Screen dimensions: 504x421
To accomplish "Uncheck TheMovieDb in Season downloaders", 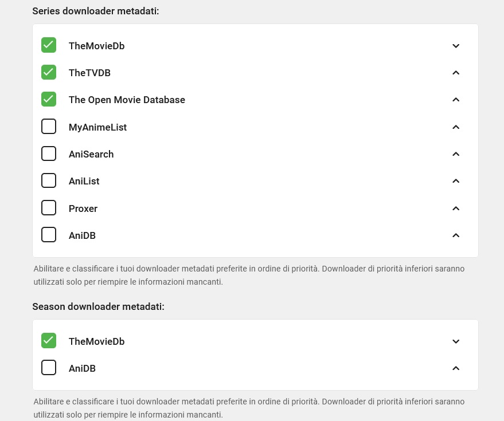I will (49, 341).
